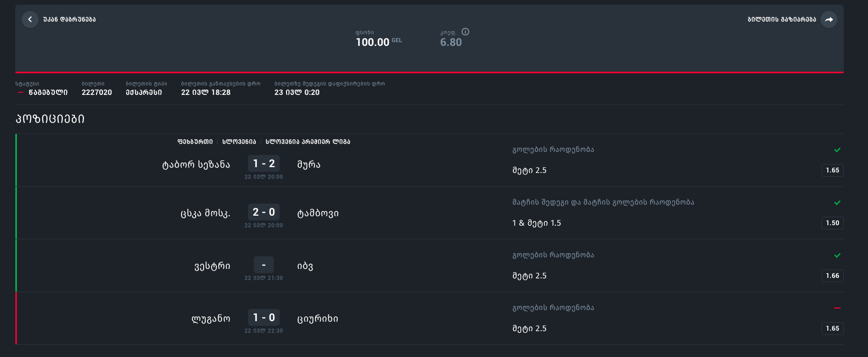Screen dimensions: 868x357
Task: Open ფეხბურთი breadcrumb link
Action: click(195, 142)
